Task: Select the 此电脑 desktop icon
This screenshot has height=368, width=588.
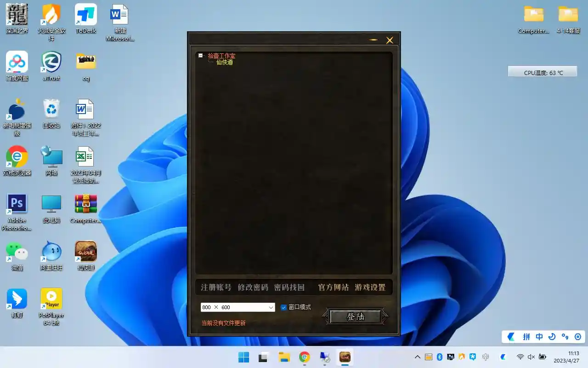Action: 51,208
